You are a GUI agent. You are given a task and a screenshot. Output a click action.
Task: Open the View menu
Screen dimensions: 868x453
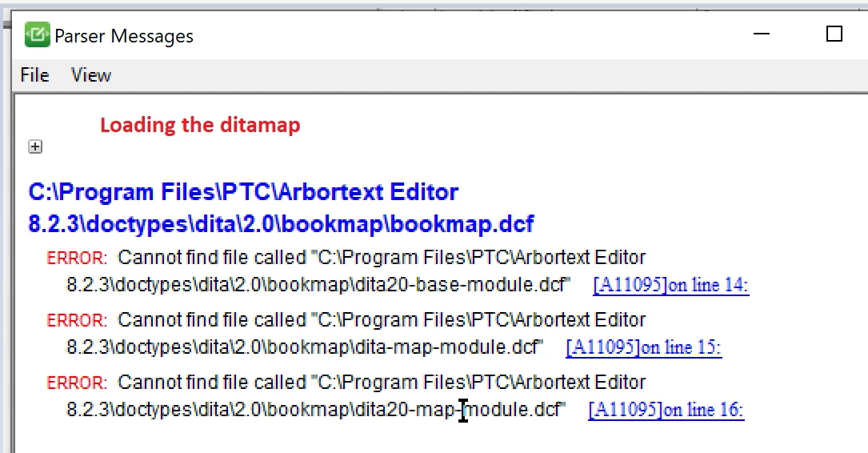click(90, 74)
